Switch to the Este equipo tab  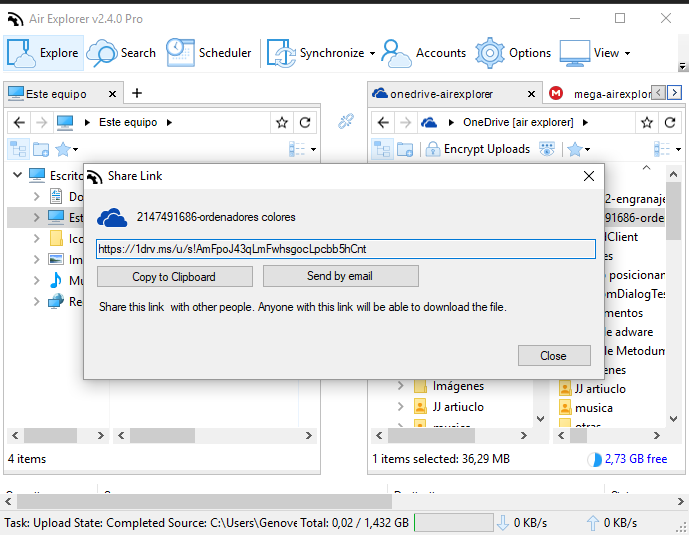[56, 94]
